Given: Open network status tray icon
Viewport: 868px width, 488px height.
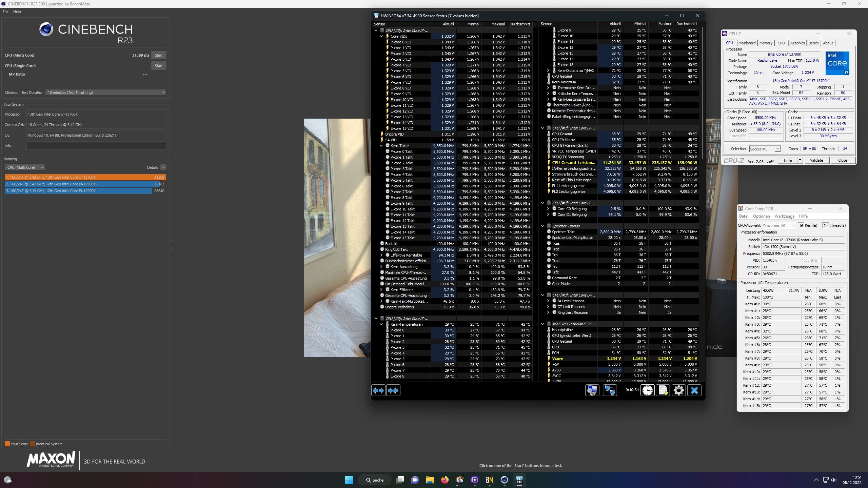Looking at the screenshot, I should pyautogui.click(x=826, y=480).
